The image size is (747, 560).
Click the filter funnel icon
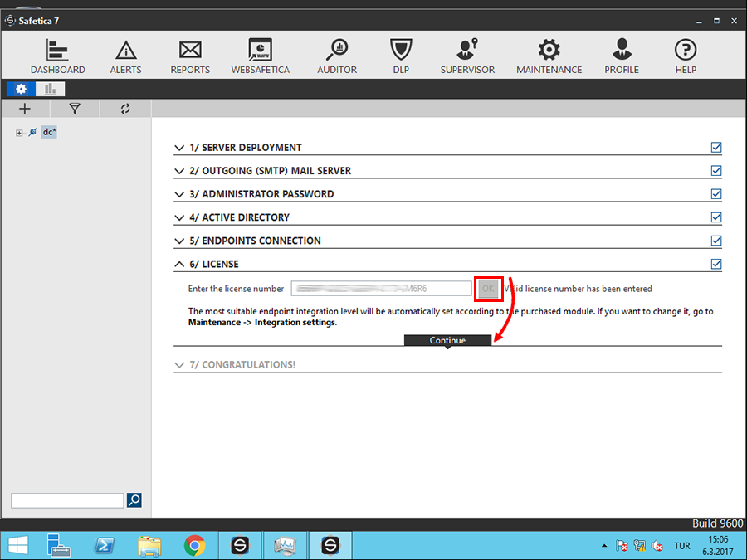[x=75, y=109]
